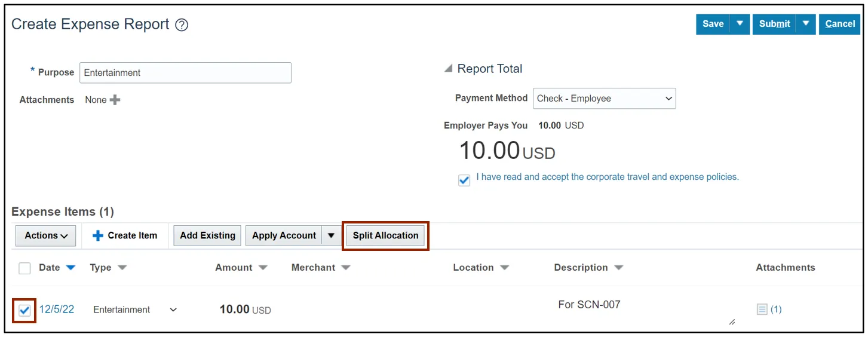868x337 pixels.
Task: Open the Actions menu
Action: pyautogui.click(x=46, y=235)
